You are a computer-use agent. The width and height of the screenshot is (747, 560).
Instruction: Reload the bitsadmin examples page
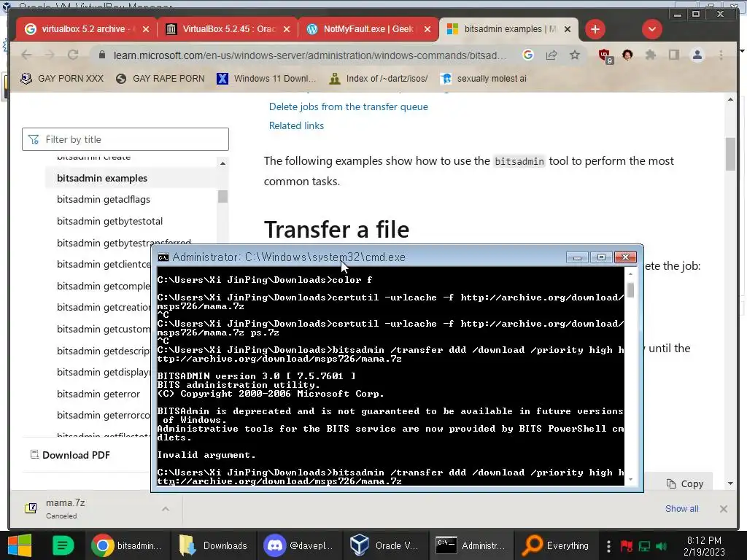point(73,55)
